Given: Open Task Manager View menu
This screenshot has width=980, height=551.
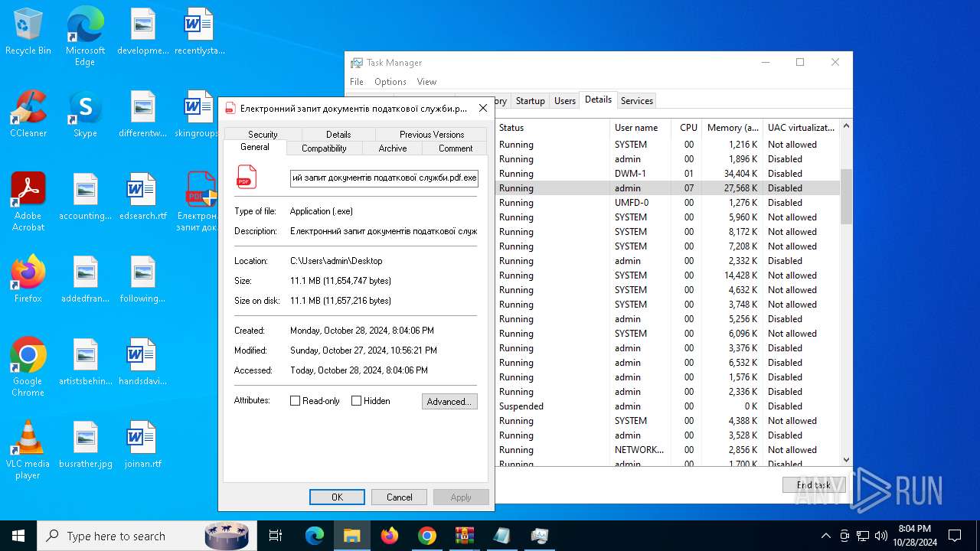Looking at the screenshot, I should [x=426, y=82].
